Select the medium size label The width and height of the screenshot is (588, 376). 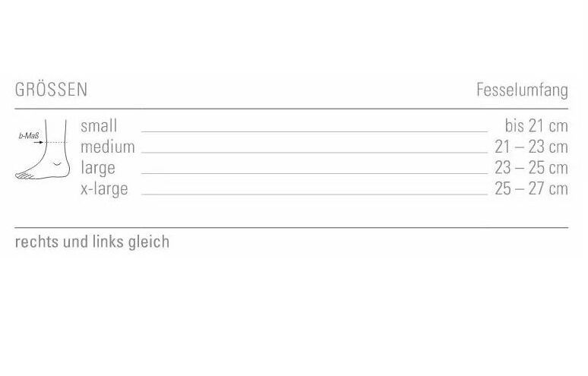(x=108, y=147)
